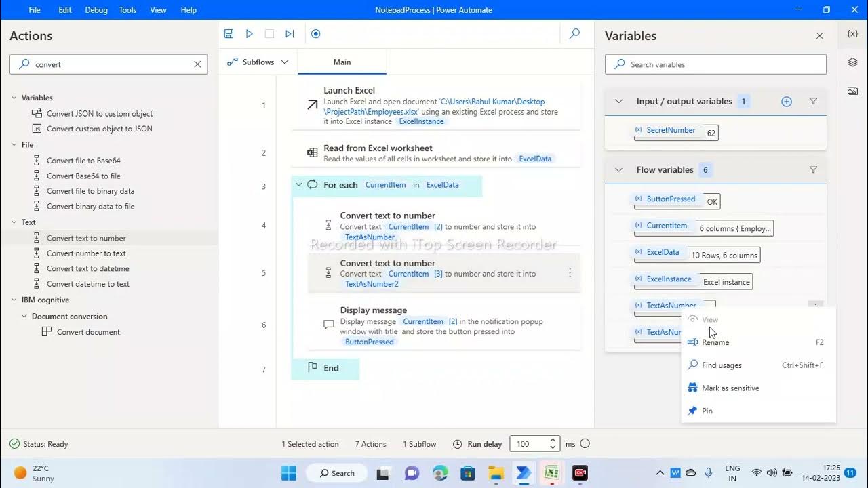Image resolution: width=868 pixels, height=488 pixels.
Task: Select Convert binary data to file action
Action: click(90, 206)
